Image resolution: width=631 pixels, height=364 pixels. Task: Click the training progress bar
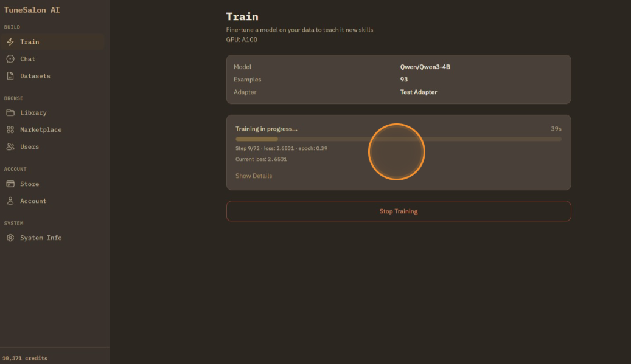pos(398,139)
